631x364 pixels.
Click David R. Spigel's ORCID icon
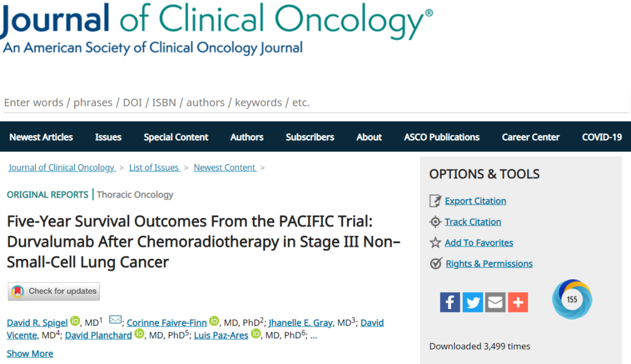(75, 321)
